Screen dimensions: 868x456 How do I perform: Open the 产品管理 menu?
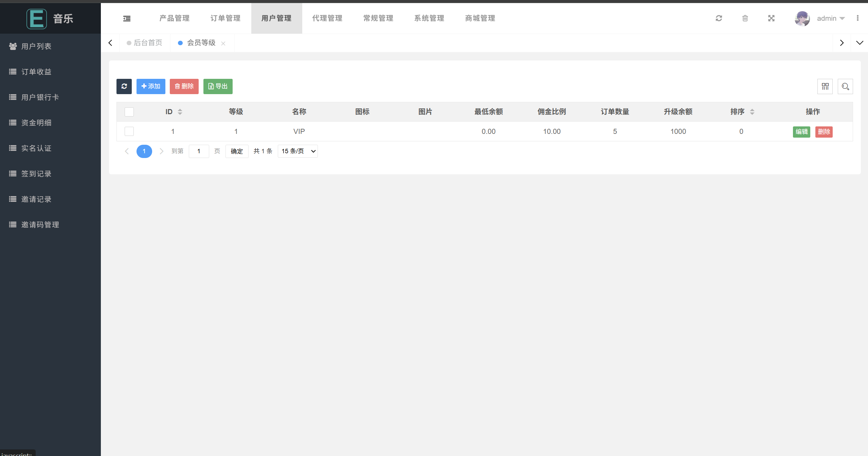(175, 18)
